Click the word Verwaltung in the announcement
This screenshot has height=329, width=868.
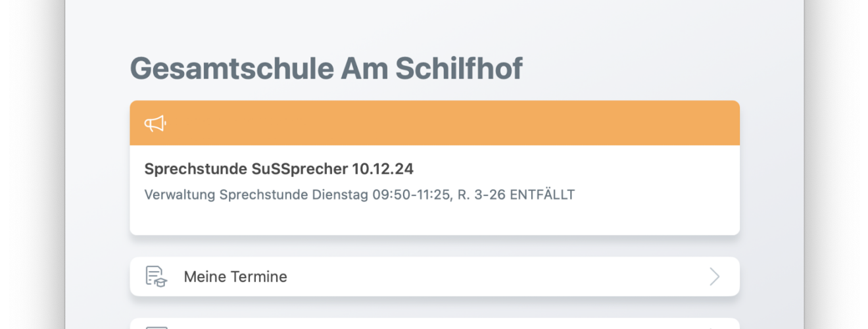point(180,195)
